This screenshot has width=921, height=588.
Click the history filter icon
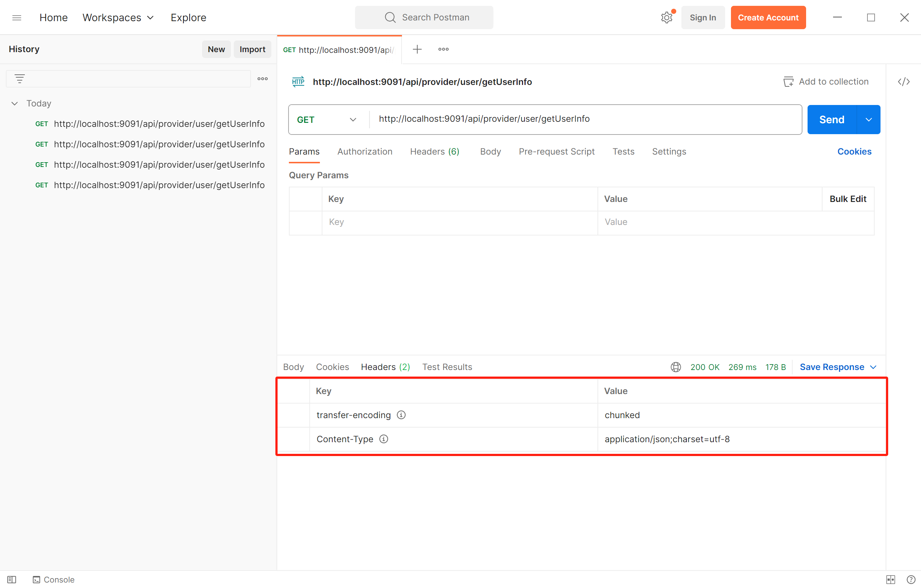(x=19, y=79)
